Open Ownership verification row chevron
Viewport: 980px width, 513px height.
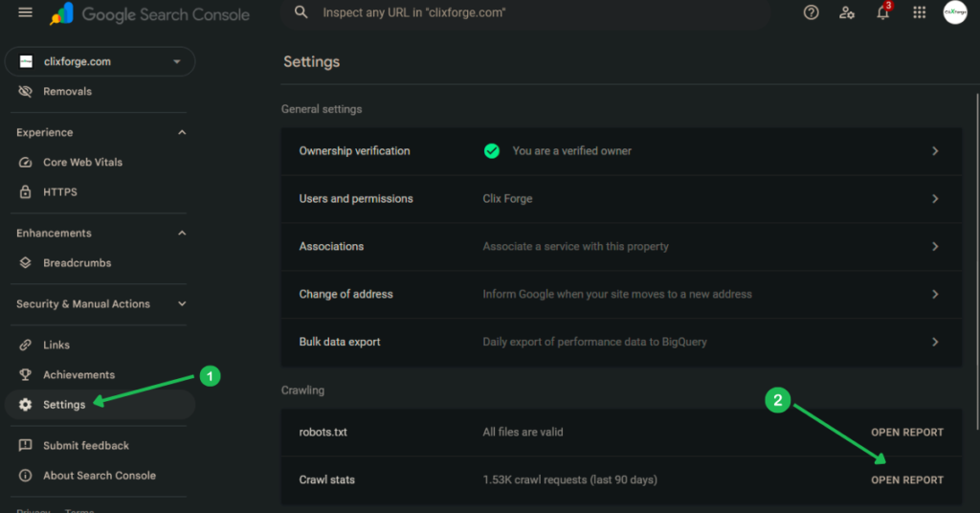(935, 151)
